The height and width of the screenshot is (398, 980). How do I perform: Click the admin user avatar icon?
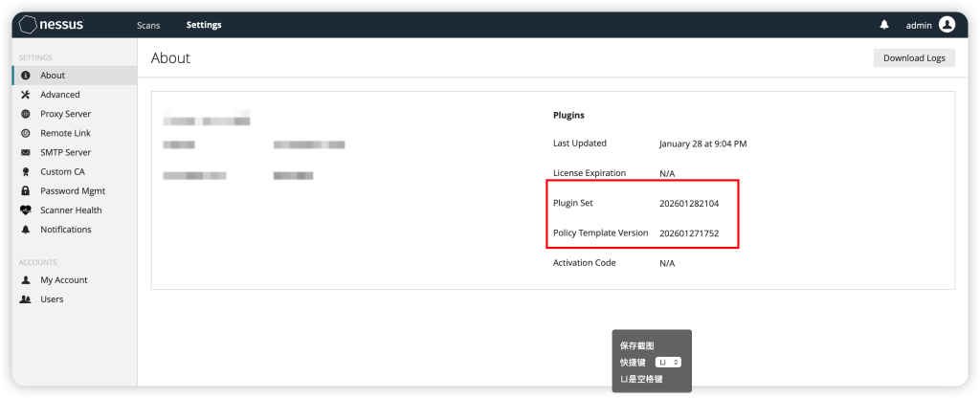click(x=947, y=25)
